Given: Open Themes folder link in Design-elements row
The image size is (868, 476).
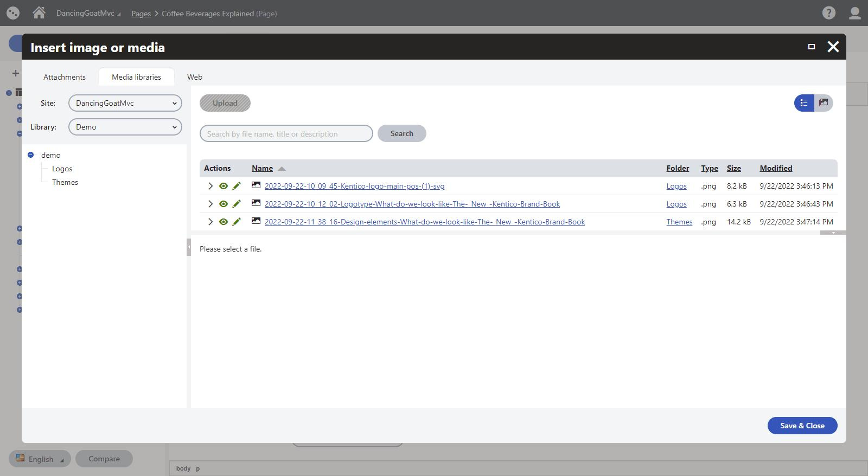Looking at the screenshot, I should tap(679, 222).
